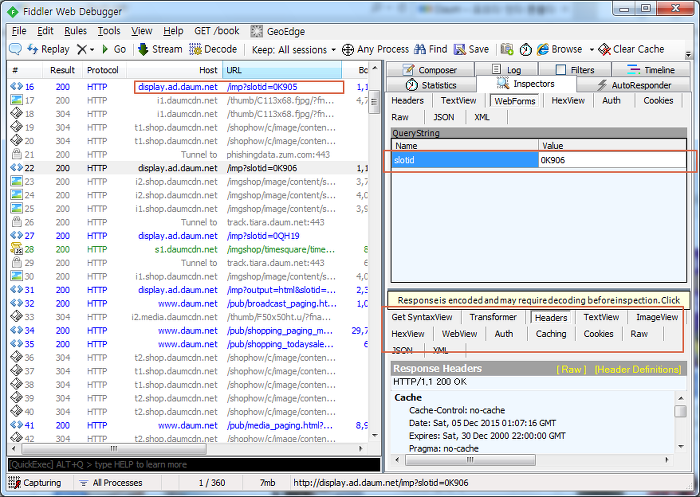
Task: Select response ImageView inspector tab
Action: 657,317
